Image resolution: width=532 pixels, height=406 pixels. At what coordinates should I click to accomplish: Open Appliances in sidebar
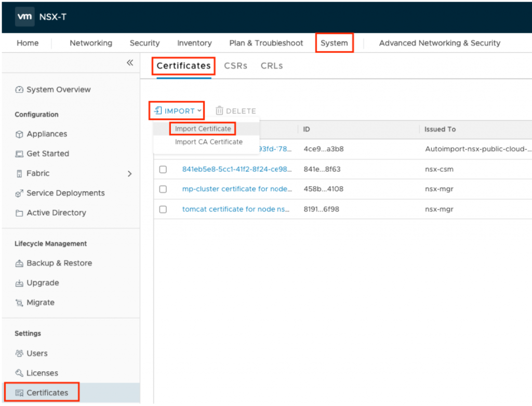[x=47, y=134]
